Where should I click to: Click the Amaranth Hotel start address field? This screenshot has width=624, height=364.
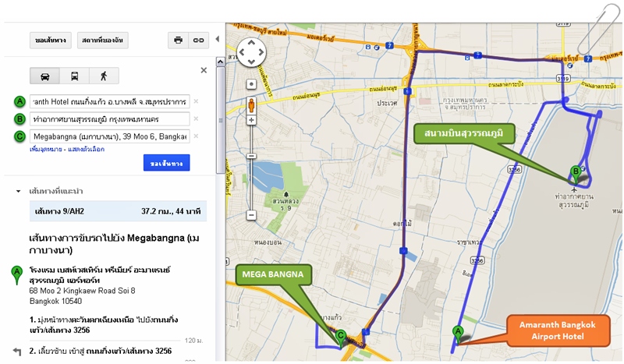coord(109,102)
